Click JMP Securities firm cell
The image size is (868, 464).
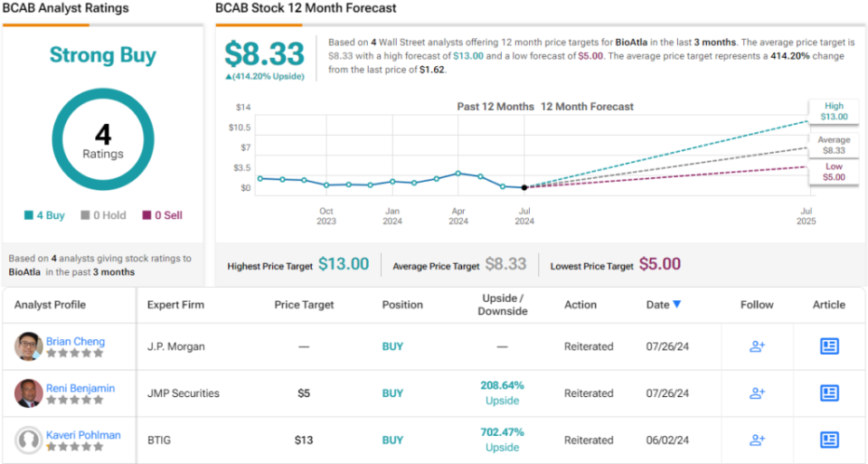click(184, 393)
